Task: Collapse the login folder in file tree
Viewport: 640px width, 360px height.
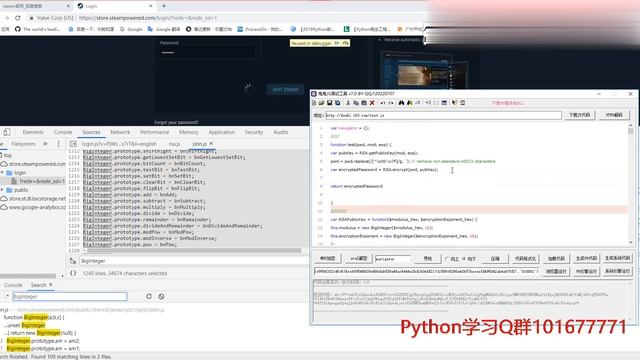Action: pos(2,173)
